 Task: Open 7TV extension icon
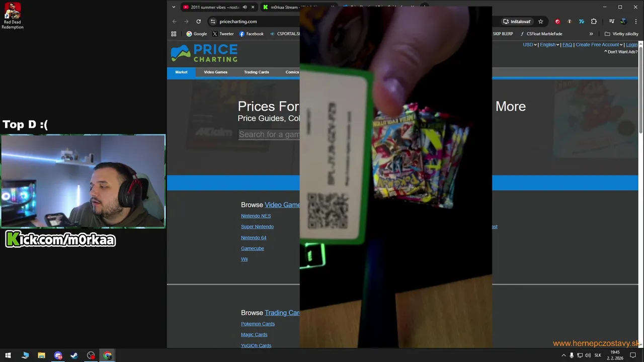582,22
